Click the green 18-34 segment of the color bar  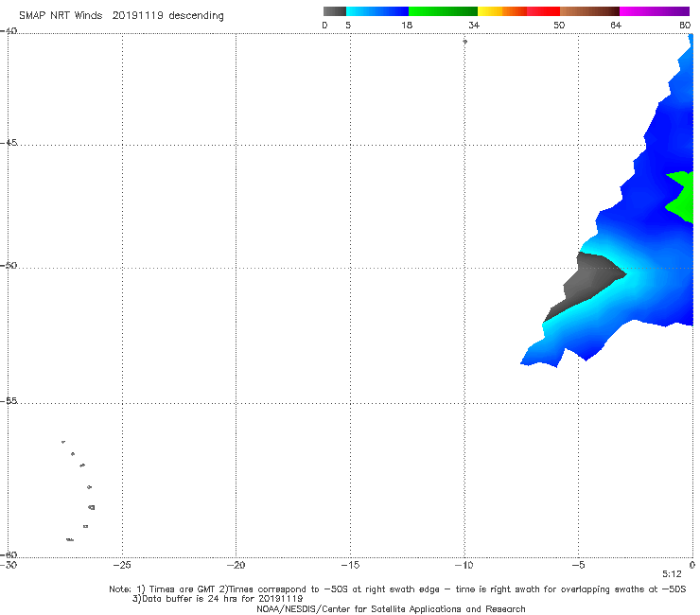pos(443,11)
